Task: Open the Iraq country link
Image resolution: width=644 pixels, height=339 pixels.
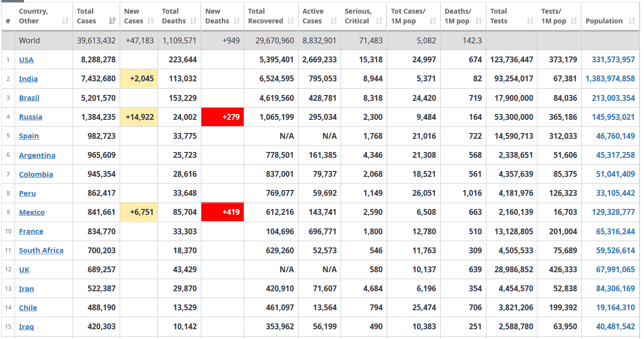Action: coord(26,326)
